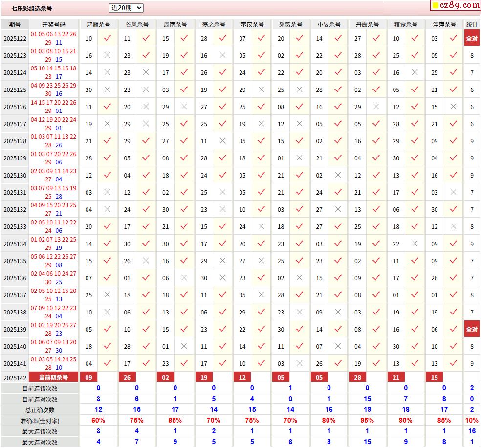Open the 近20期 period range dropdown
Image resolution: width=481 pixels, height=448 pixels.
[x=126, y=8]
